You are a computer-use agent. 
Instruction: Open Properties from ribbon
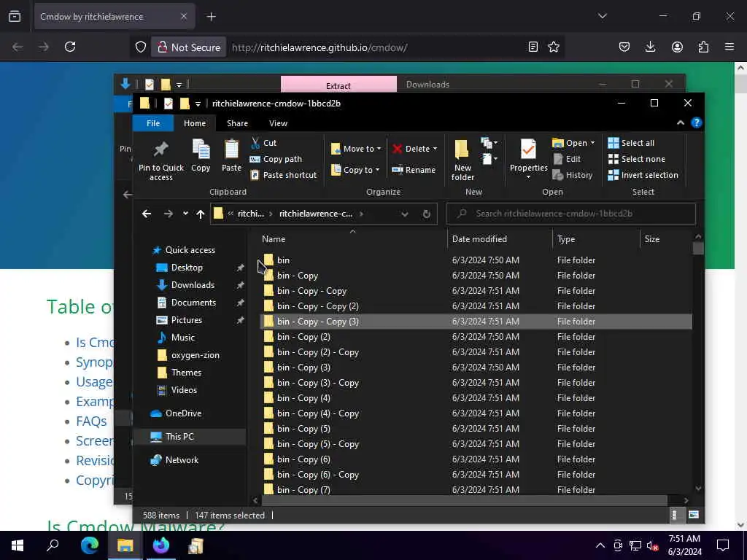tap(528, 158)
